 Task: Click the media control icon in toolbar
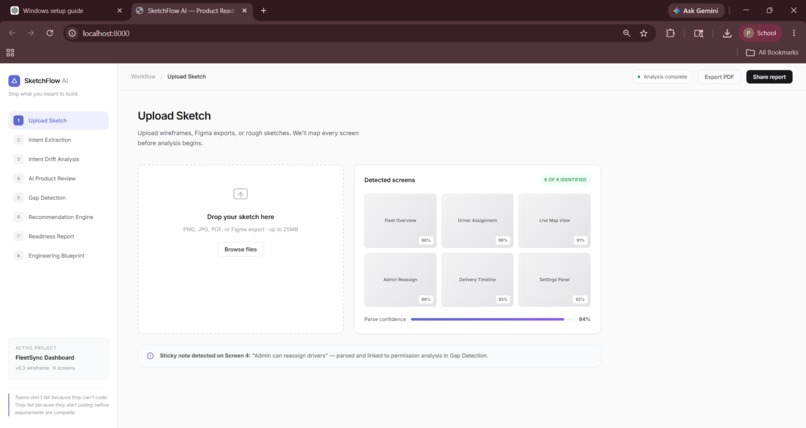point(699,33)
